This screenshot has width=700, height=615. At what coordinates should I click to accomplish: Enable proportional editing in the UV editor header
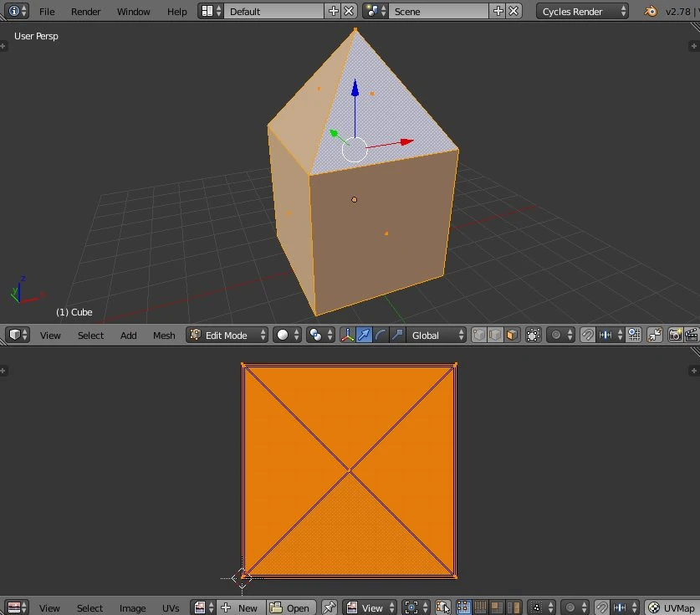coord(569,607)
